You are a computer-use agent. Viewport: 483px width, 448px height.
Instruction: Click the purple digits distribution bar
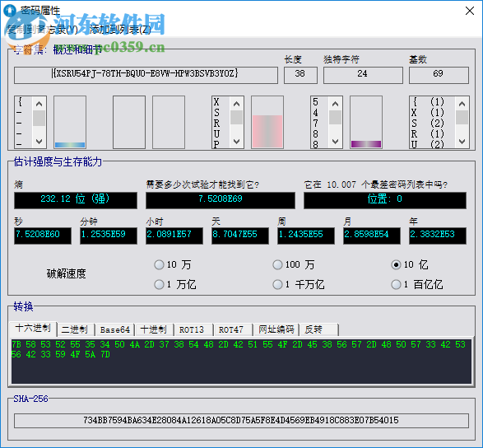point(366,144)
